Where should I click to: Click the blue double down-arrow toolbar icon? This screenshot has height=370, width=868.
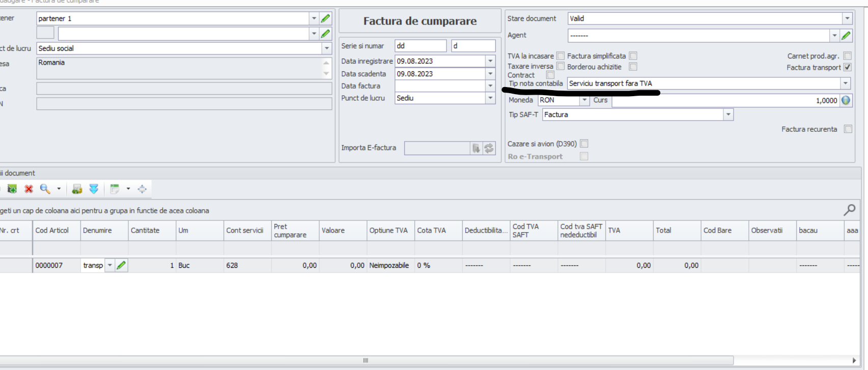tap(94, 189)
